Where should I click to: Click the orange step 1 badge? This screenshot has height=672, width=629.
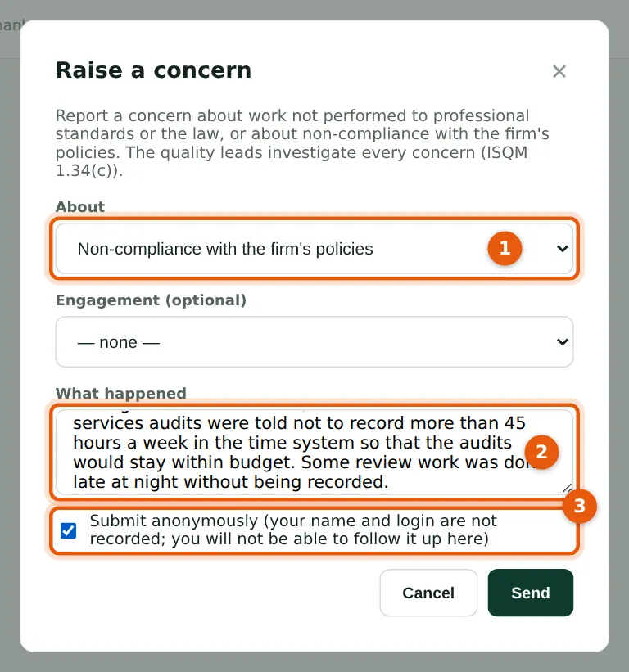point(505,248)
